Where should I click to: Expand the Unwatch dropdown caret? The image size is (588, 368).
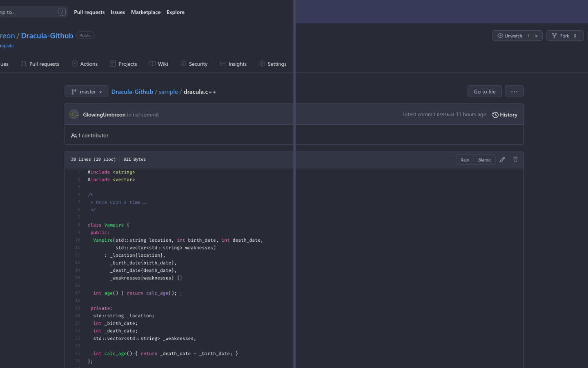pos(536,36)
